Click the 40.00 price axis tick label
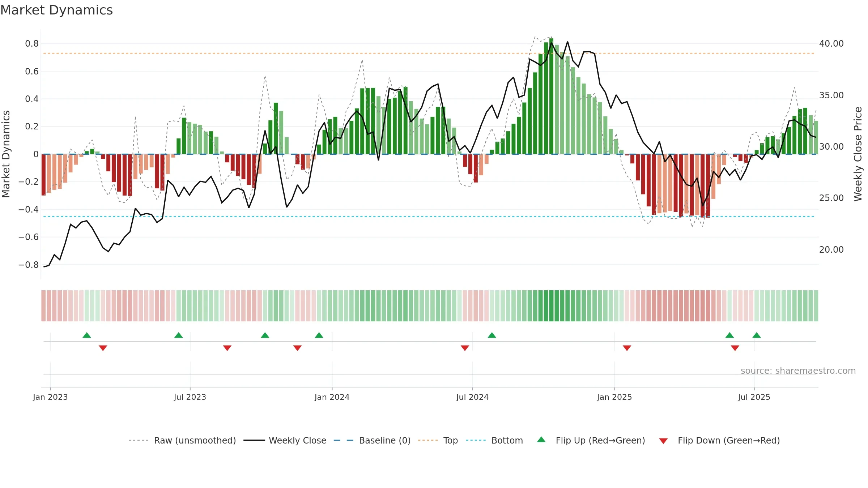 coord(831,44)
